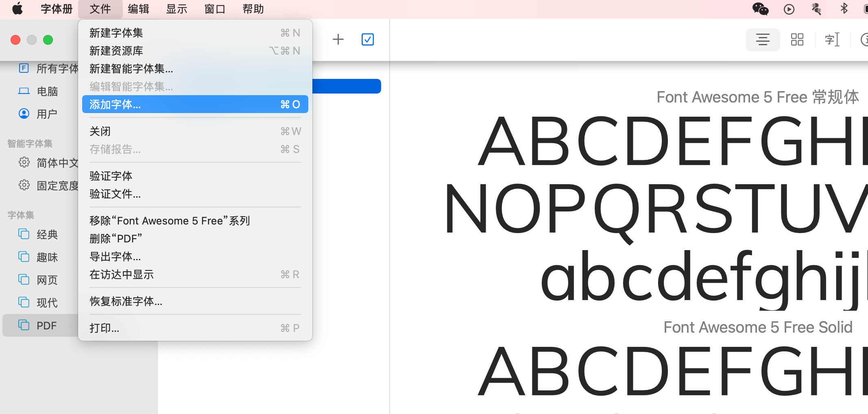Close the open 文件 menu
Image resolution: width=868 pixels, height=414 pixels.
(100, 9)
